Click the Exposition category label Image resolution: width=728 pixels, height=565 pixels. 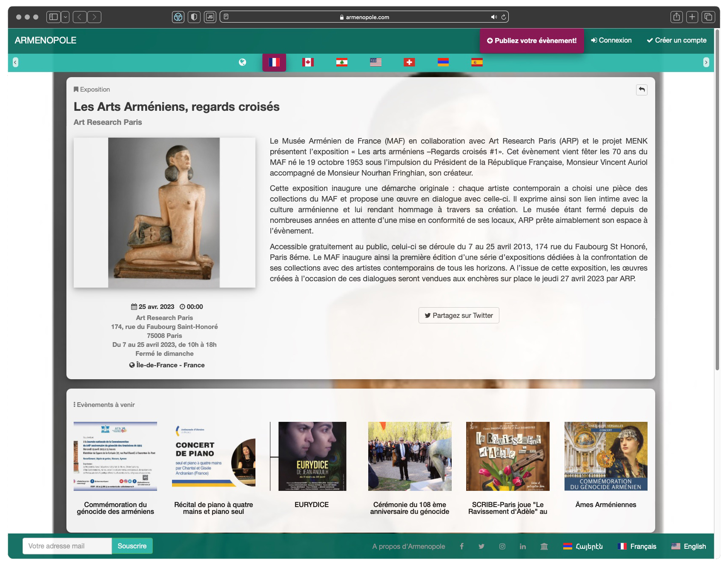point(92,89)
